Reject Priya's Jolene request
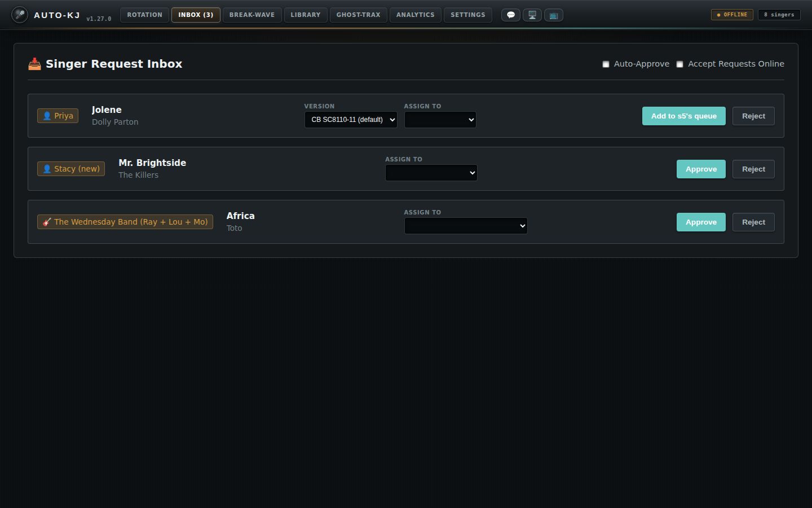 [x=753, y=116]
